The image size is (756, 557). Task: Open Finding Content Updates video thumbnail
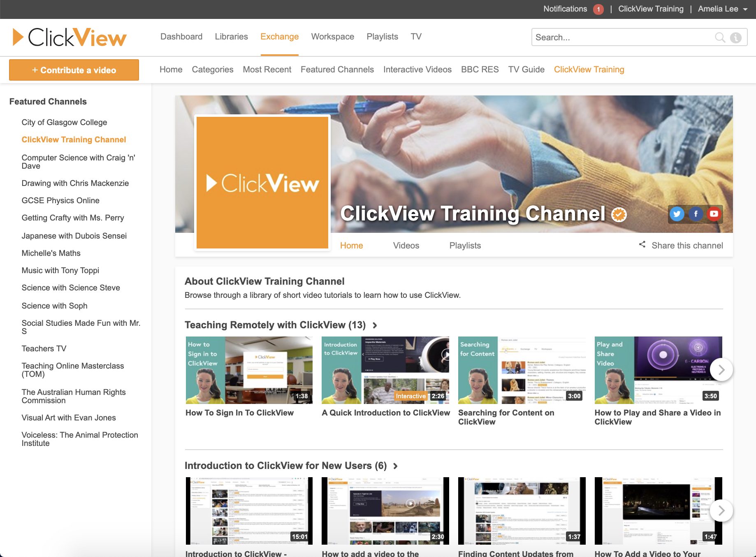522,511
